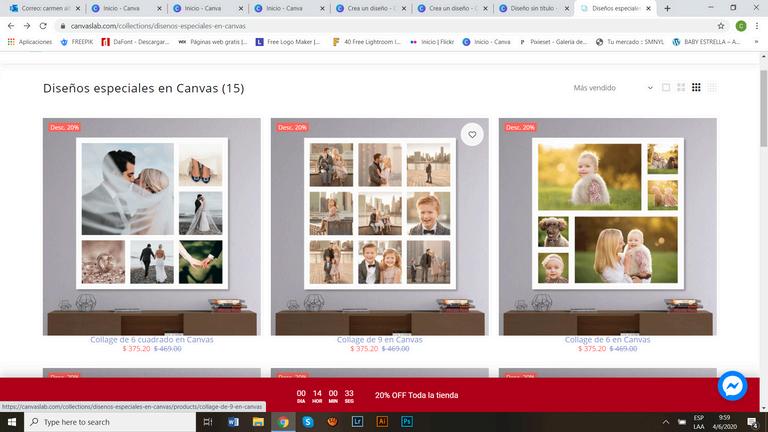Viewport: 768px width, 432px height.
Task: Launch Lightroom from taskbar
Action: (357, 422)
